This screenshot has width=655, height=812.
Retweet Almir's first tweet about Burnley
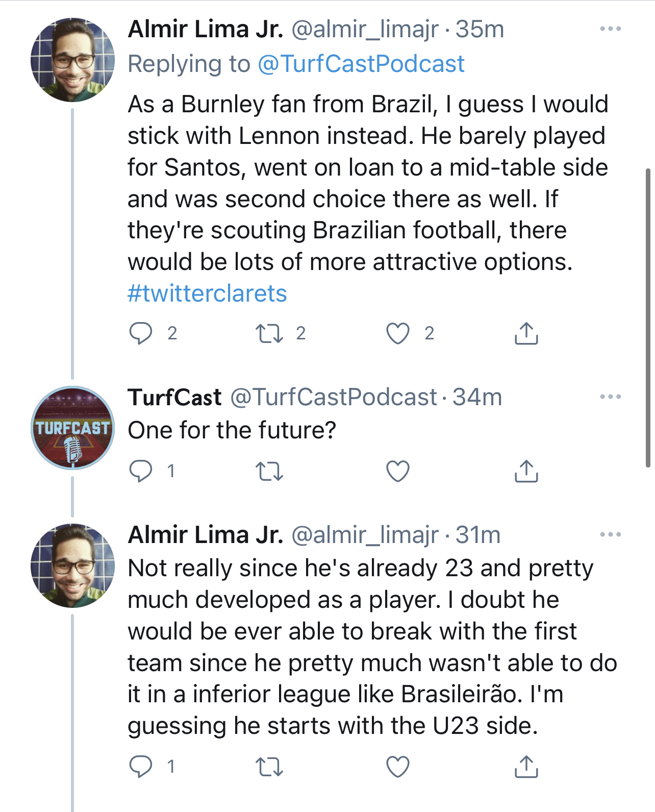269,333
